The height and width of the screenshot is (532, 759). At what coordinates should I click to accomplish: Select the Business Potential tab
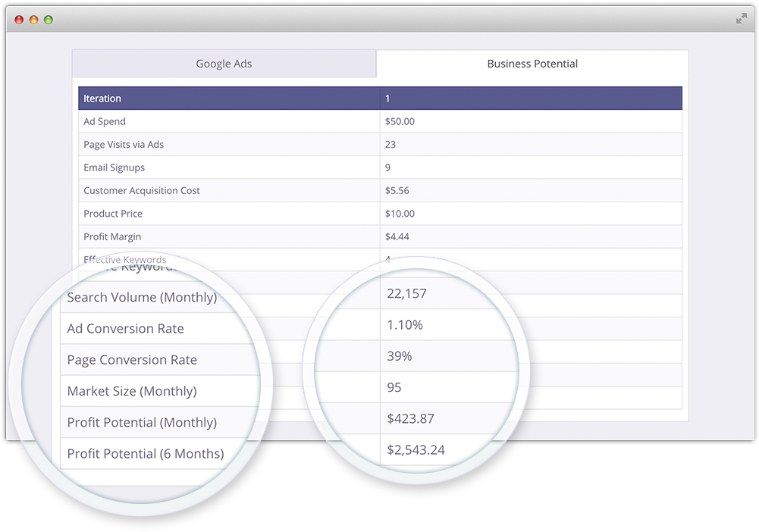[x=532, y=64]
